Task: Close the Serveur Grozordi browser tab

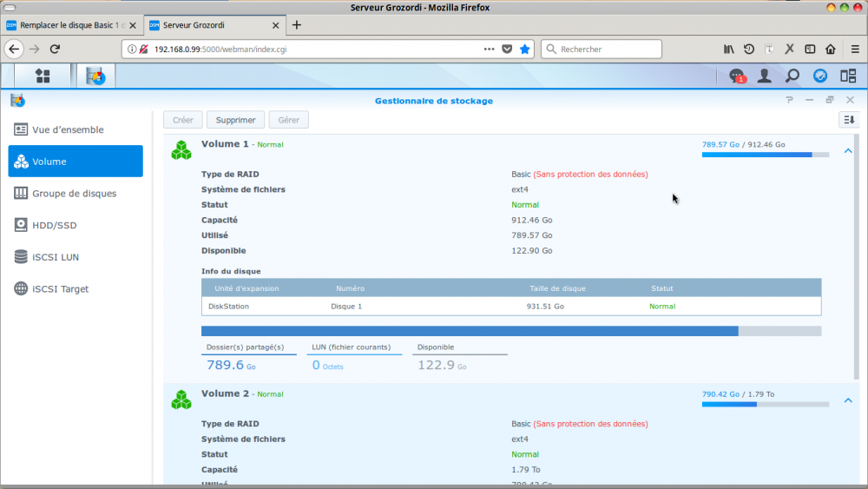Action: tap(276, 25)
